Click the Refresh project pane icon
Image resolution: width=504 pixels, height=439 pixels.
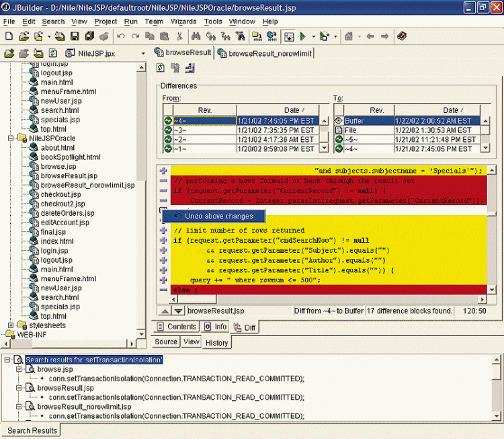53,53
